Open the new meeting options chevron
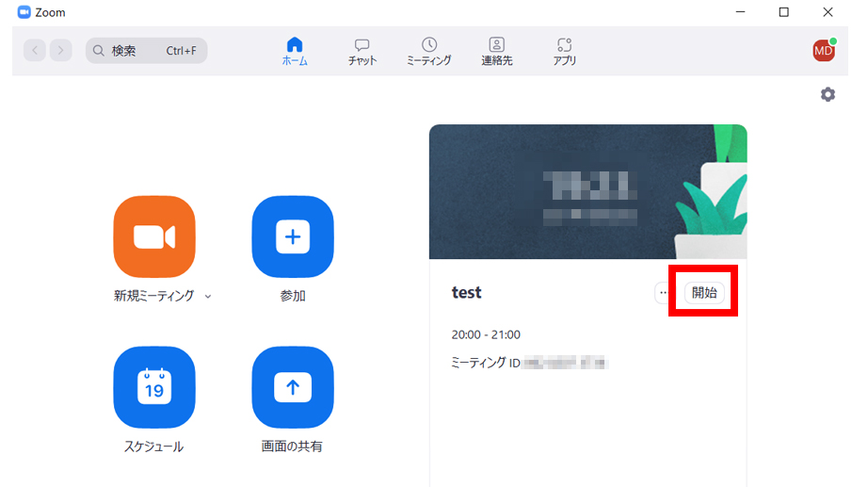868x487 pixels. click(x=208, y=297)
